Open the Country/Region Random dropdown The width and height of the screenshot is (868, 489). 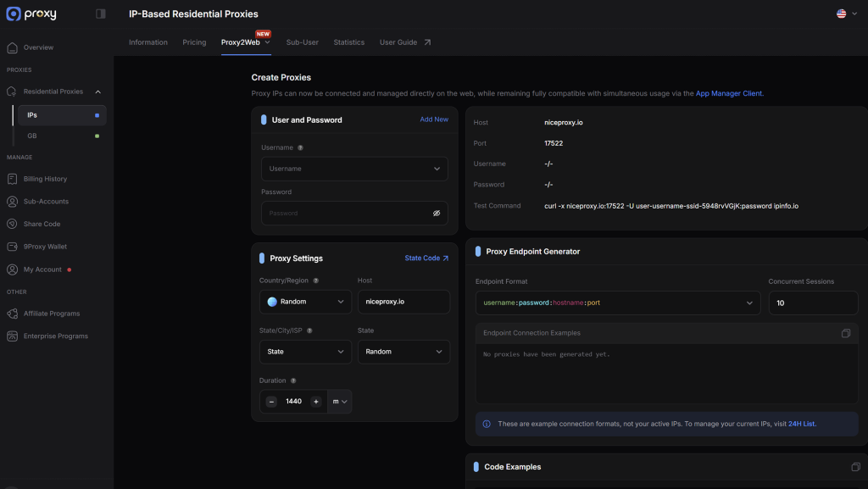[305, 302]
